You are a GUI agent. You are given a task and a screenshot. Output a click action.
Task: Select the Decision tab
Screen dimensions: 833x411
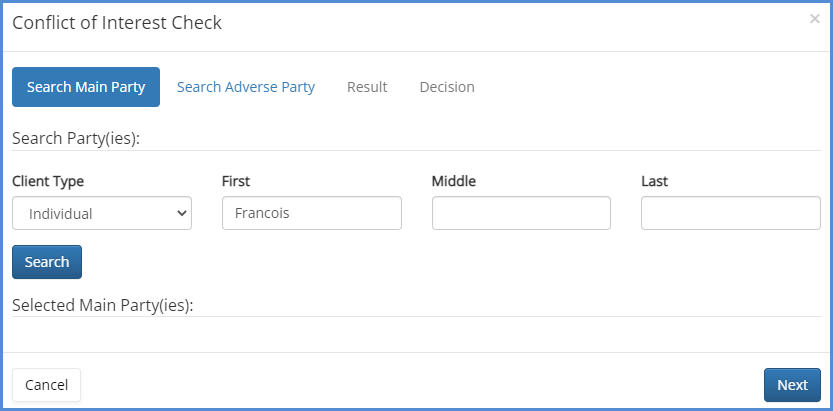(447, 87)
